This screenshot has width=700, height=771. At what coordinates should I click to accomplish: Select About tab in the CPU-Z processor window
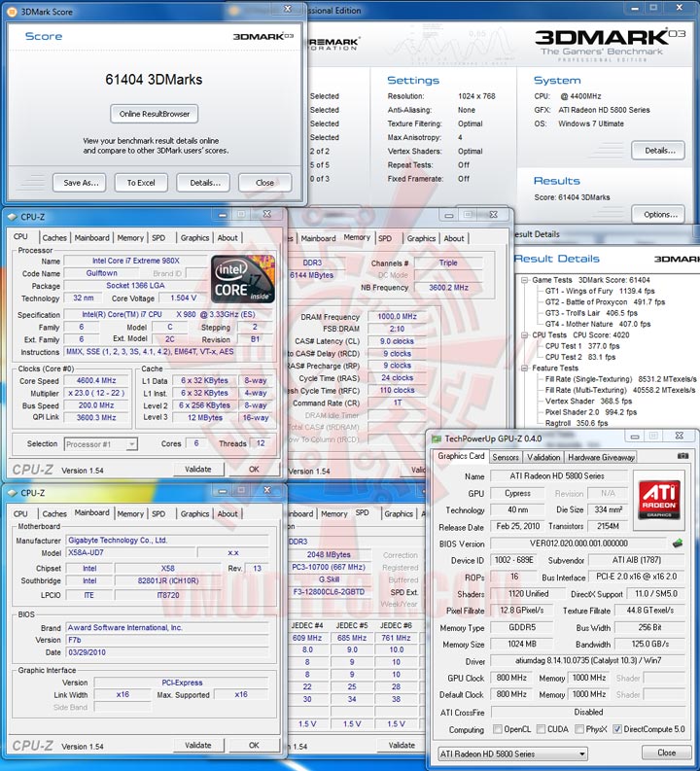click(x=227, y=238)
